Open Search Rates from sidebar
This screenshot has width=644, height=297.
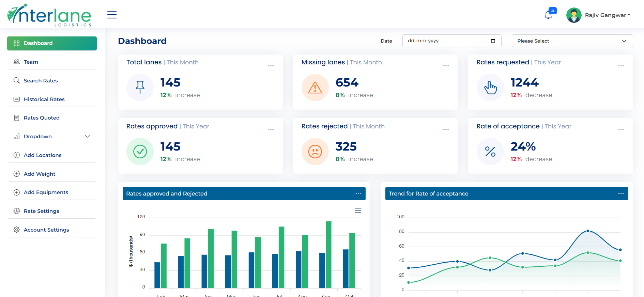[52, 80]
